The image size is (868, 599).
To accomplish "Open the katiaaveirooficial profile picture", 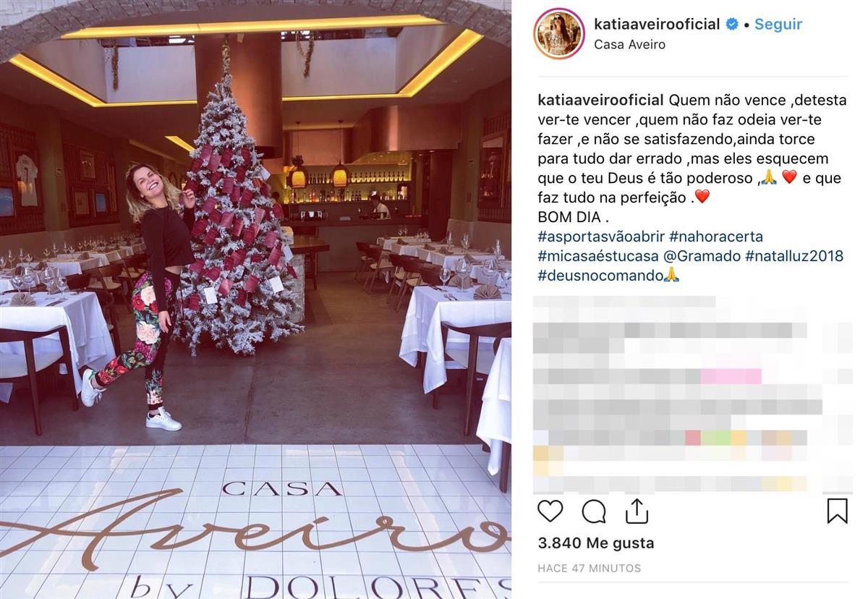I will [559, 34].
